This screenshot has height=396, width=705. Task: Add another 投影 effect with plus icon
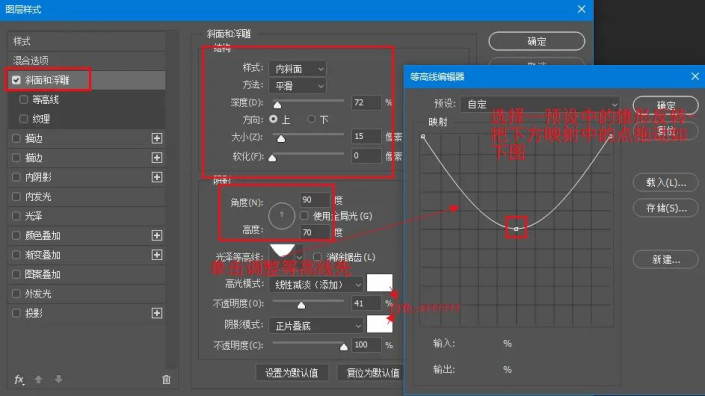[157, 313]
